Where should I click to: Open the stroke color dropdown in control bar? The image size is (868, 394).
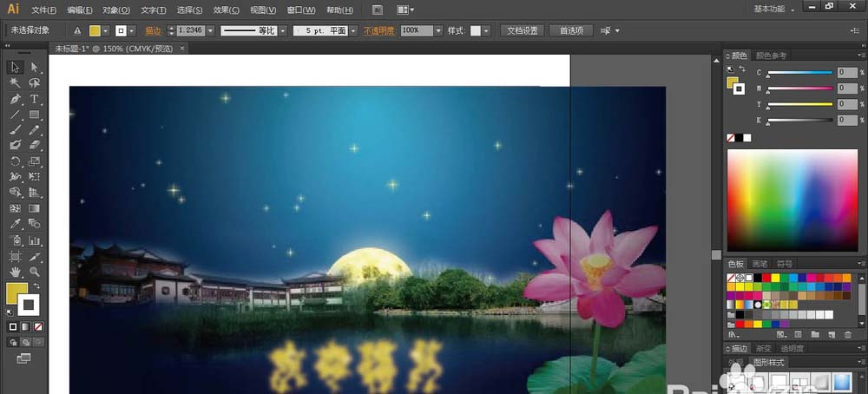point(132,31)
